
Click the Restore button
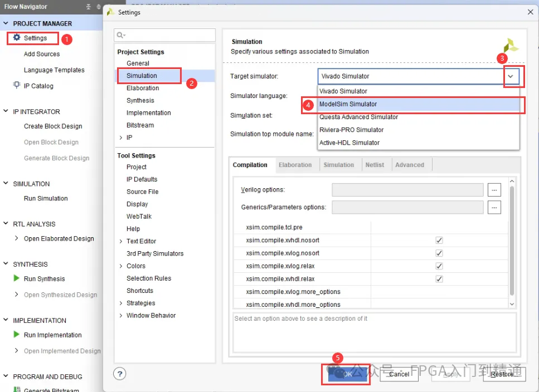[504, 374]
